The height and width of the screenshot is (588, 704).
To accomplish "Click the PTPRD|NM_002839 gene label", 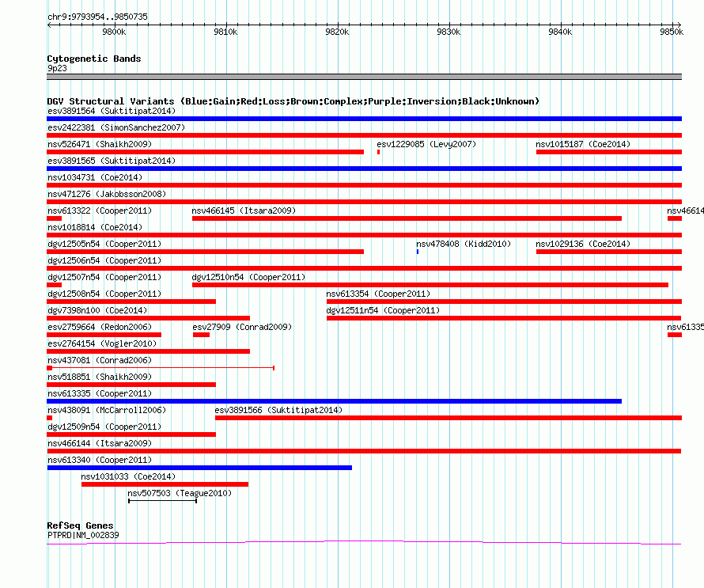I will (83, 536).
